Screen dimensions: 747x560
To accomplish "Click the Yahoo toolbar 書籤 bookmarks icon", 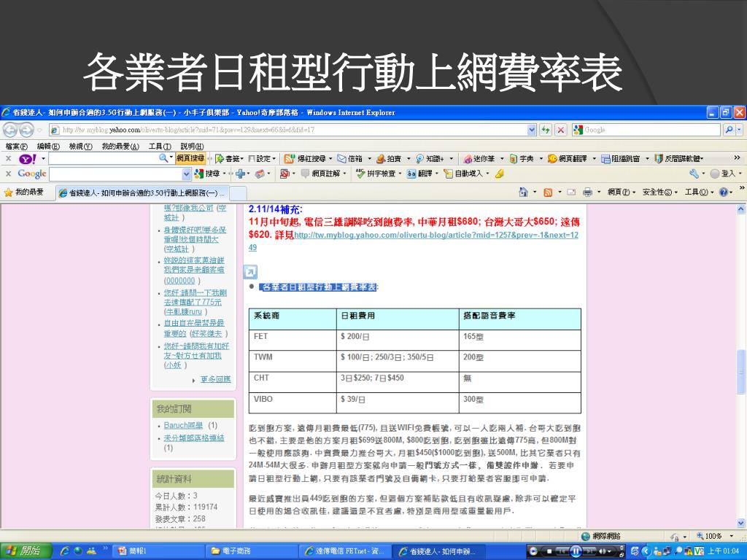I will [220, 158].
